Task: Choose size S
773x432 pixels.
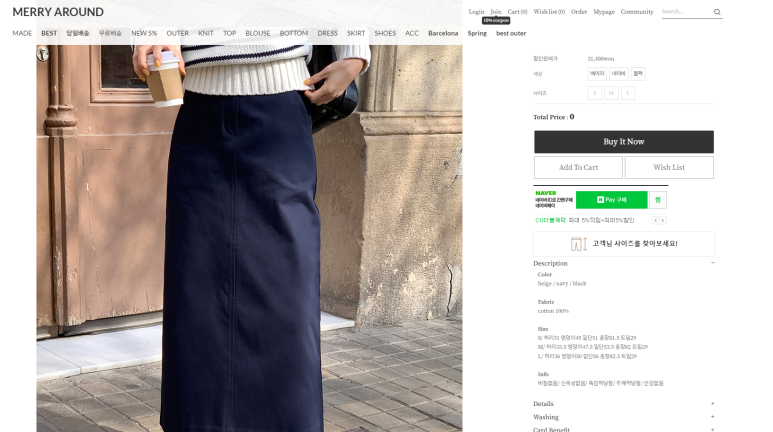Action: [595, 93]
